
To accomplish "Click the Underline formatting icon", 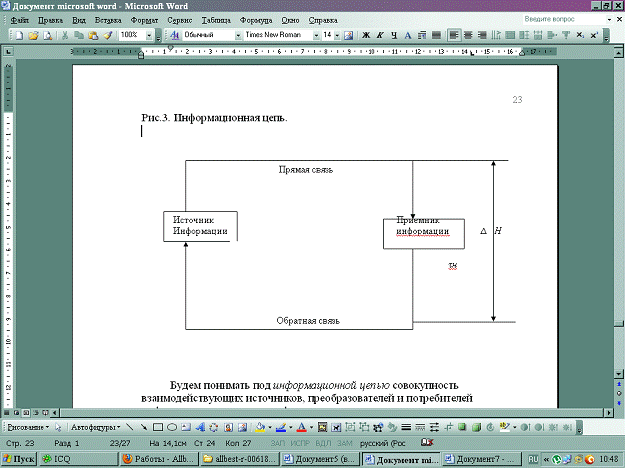I will click(395, 35).
